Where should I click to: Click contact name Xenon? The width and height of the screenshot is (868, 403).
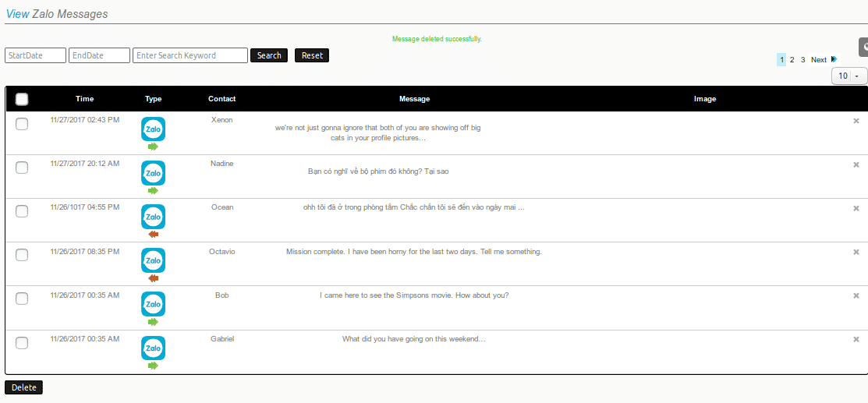(x=222, y=119)
